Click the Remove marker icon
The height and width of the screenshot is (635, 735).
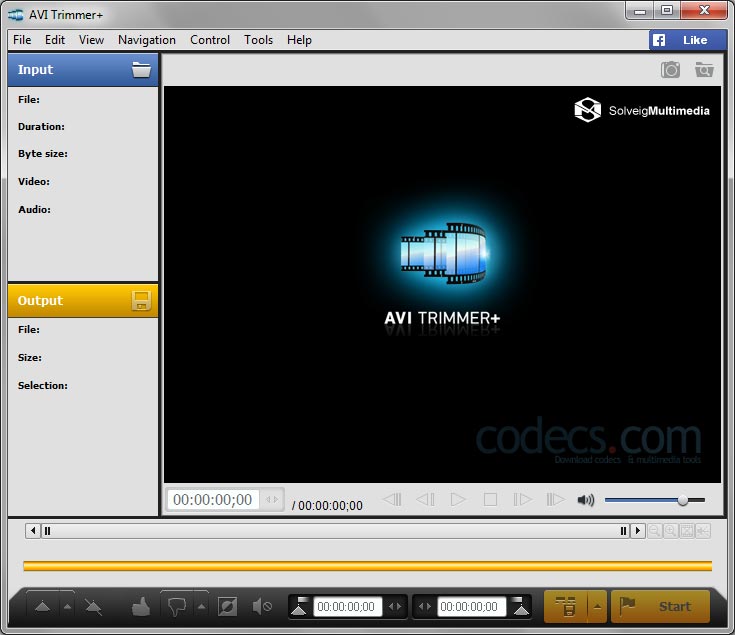pos(93,607)
